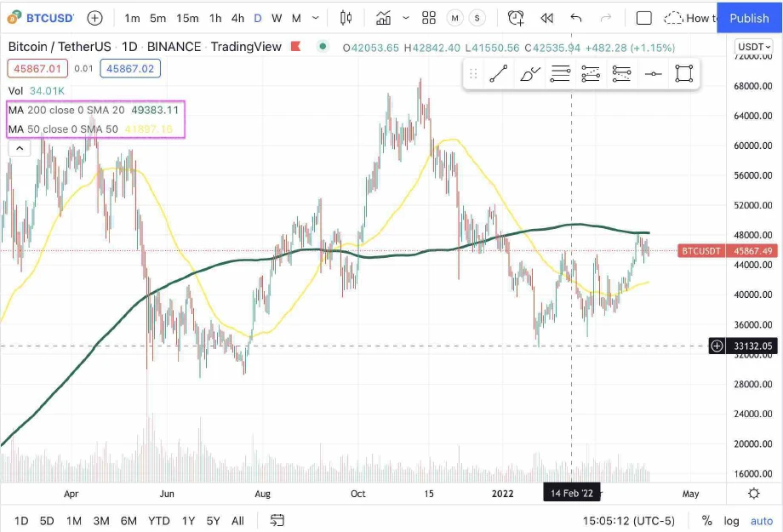Switch to the YTD range tab
Screen dimensions: 783x532
(x=158, y=520)
